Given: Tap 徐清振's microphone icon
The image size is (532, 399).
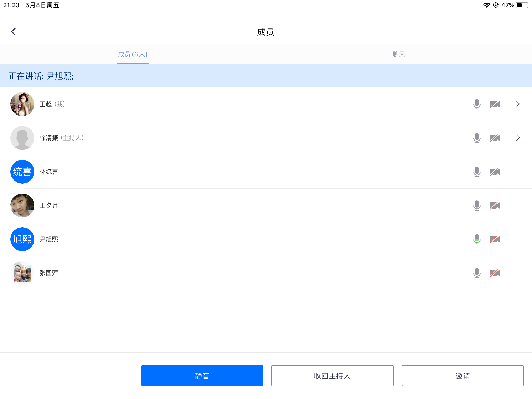Looking at the screenshot, I should coord(477,138).
